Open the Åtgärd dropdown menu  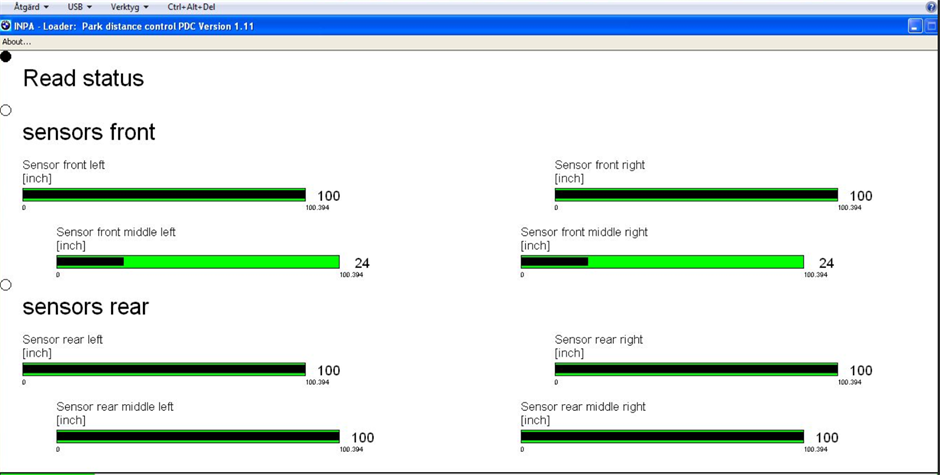point(31,7)
